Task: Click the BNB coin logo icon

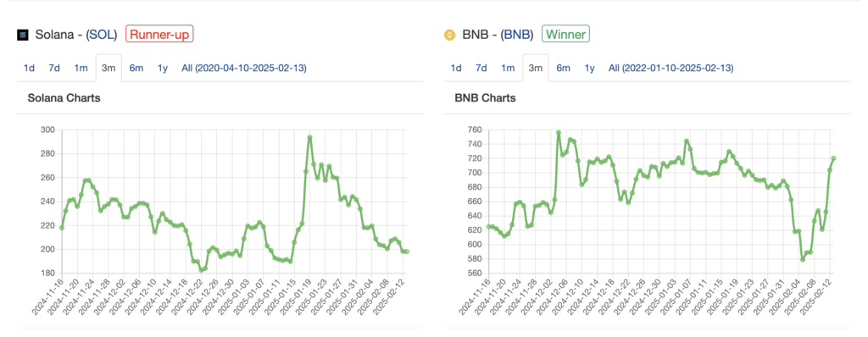Action: (449, 35)
